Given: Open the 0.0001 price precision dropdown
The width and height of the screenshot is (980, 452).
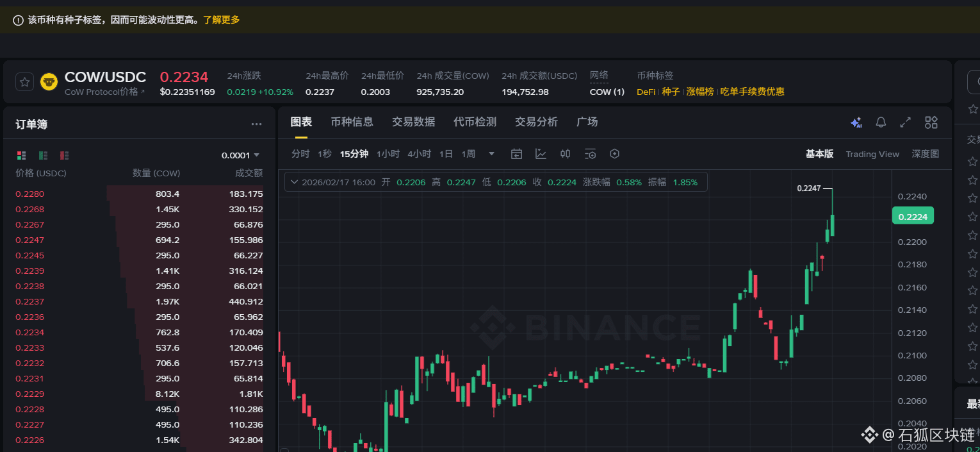Looking at the screenshot, I should [x=241, y=155].
